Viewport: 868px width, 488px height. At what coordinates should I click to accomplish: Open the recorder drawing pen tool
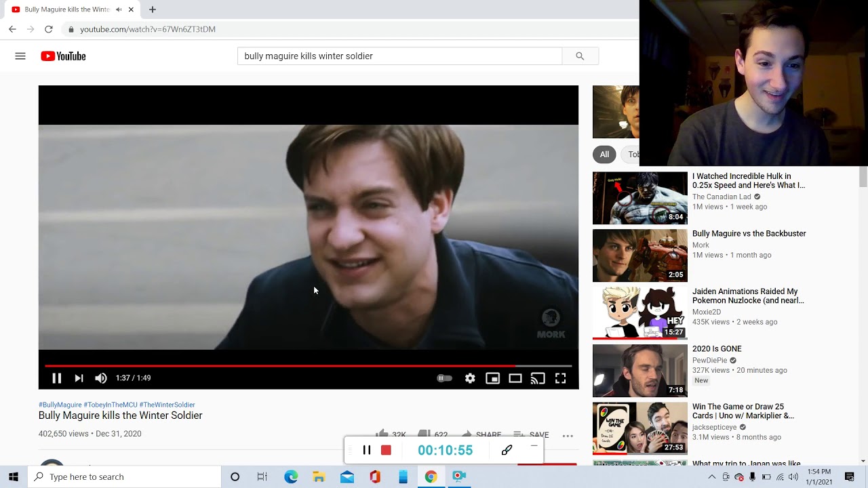pyautogui.click(x=507, y=450)
